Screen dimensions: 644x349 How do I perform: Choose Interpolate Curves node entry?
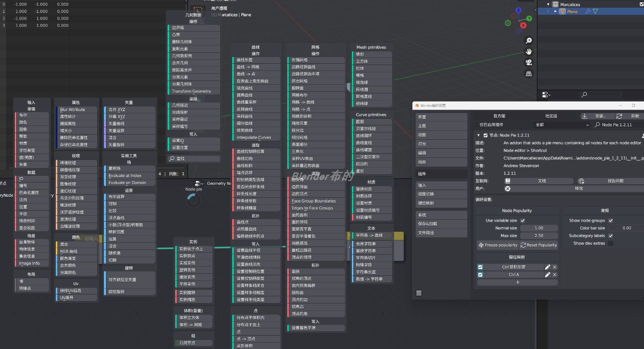click(x=256, y=137)
